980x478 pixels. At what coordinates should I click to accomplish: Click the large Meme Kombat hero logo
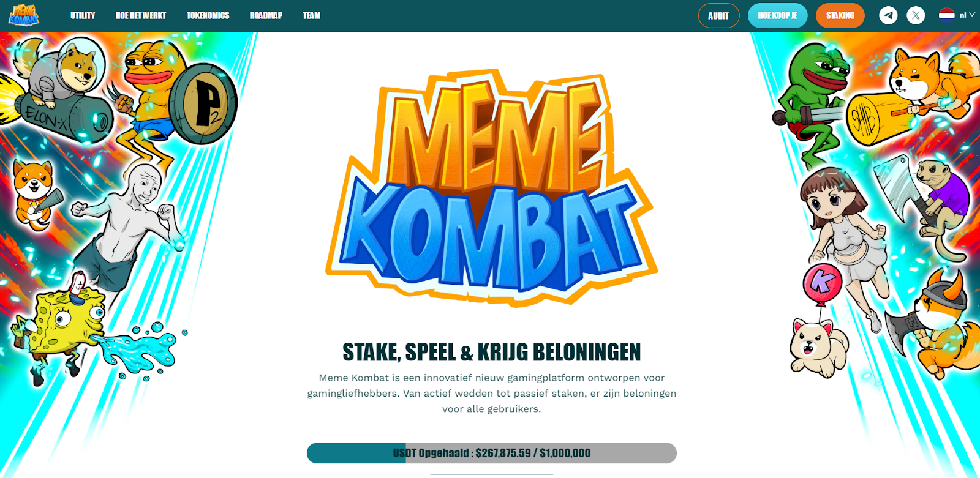pos(492,187)
